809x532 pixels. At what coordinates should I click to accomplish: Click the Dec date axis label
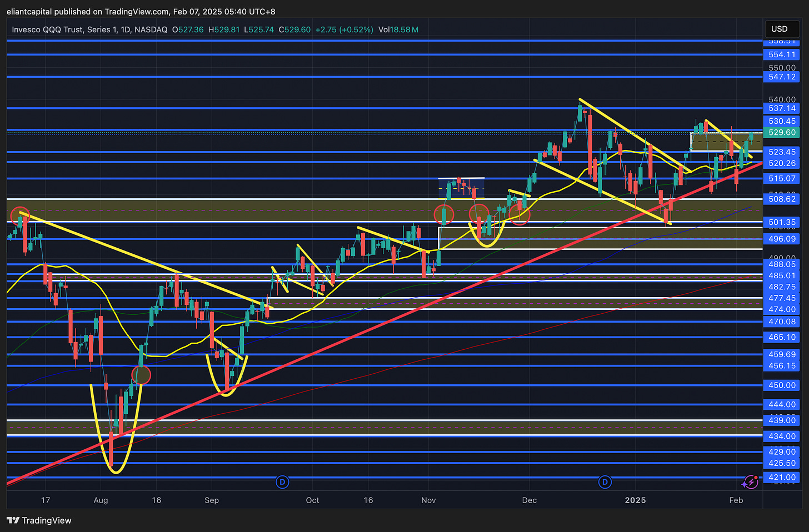[x=530, y=500]
